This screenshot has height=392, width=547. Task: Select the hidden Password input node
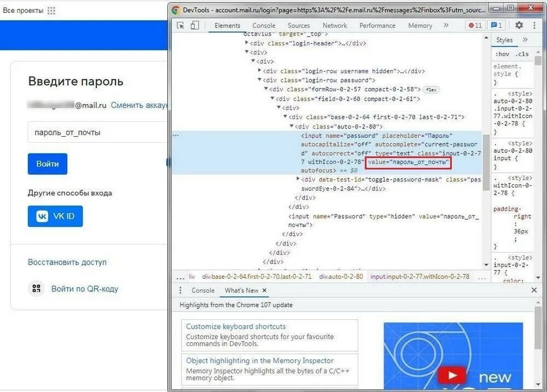pyautogui.click(x=384, y=221)
